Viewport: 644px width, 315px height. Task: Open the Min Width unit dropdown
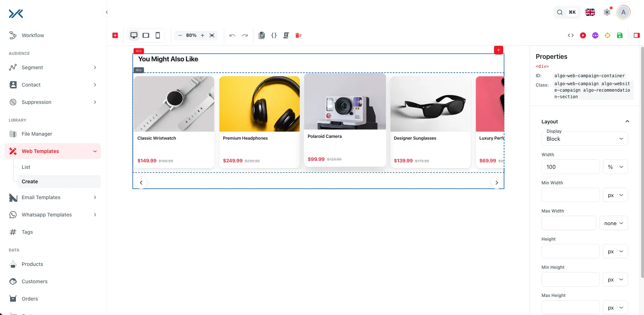coord(615,195)
